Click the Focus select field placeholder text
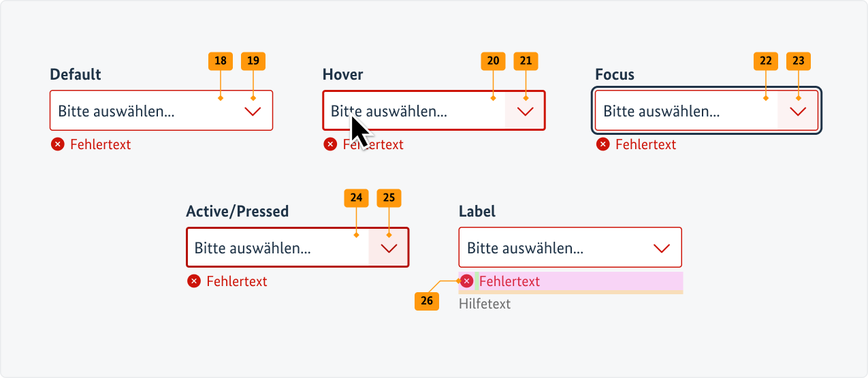The width and height of the screenshot is (868, 378). [661, 111]
